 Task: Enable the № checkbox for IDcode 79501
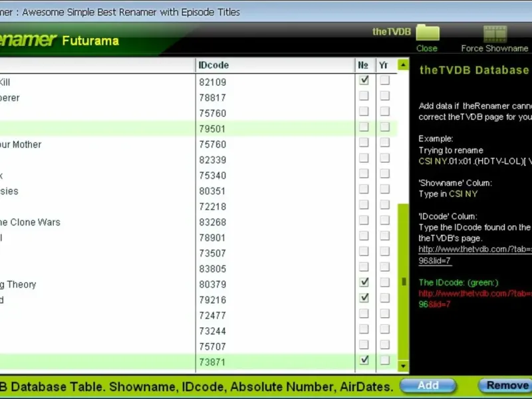pyautogui.click(x=364, y=127)
